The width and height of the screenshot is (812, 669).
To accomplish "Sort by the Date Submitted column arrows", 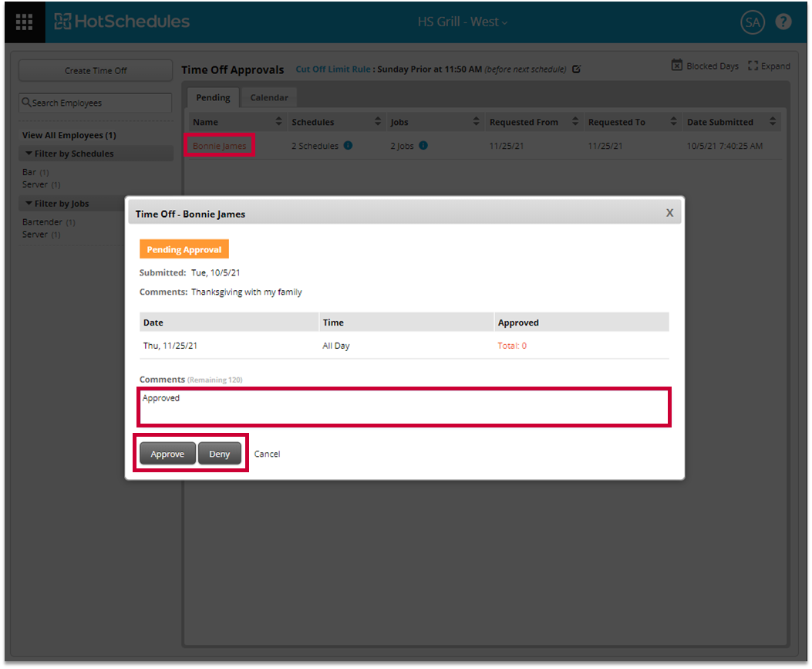I will 773,122.
